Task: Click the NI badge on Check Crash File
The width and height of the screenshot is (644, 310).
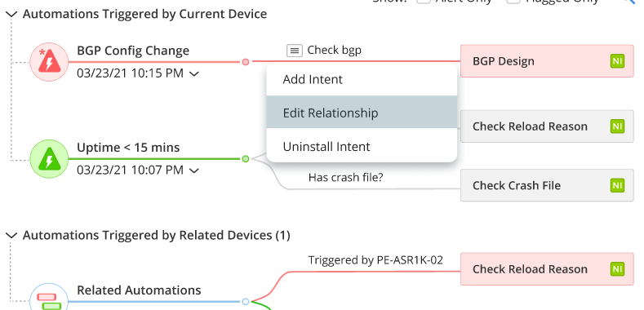Action: [617, 185]
